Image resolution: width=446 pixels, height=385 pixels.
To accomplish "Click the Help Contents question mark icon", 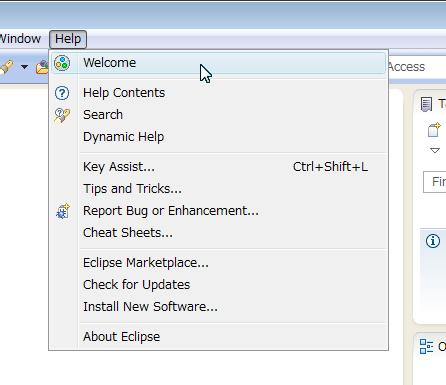I will tap(62, 93).
